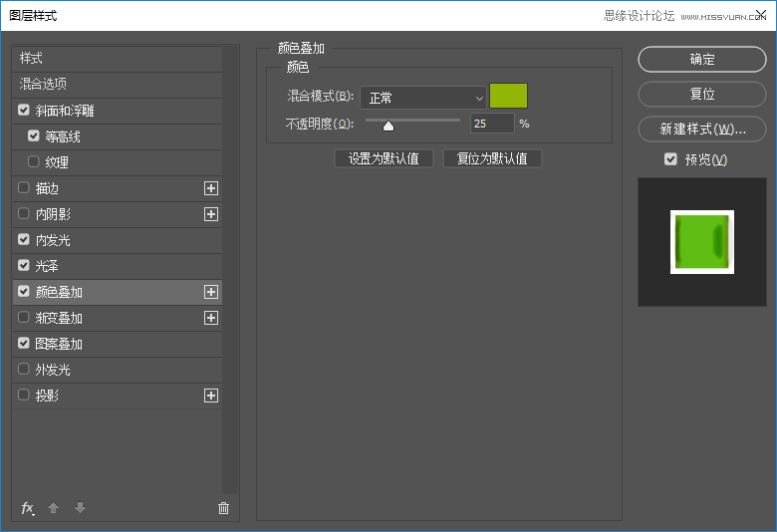The width and height of the screenshot is (777, 532).
Task: Add another 内阴影 effect with plus icon
Action: [x=211, y=214]
